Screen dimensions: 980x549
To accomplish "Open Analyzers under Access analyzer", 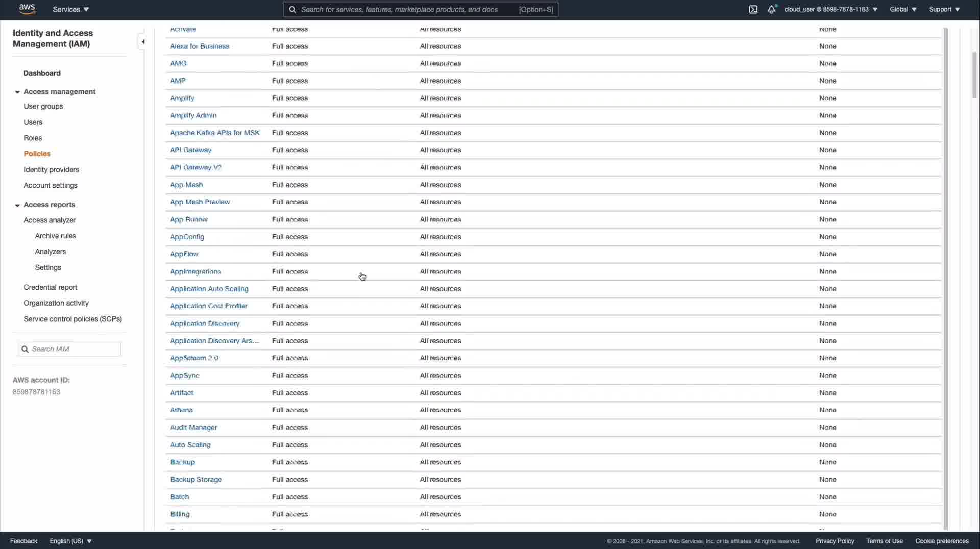I will (x=51, y=252).
